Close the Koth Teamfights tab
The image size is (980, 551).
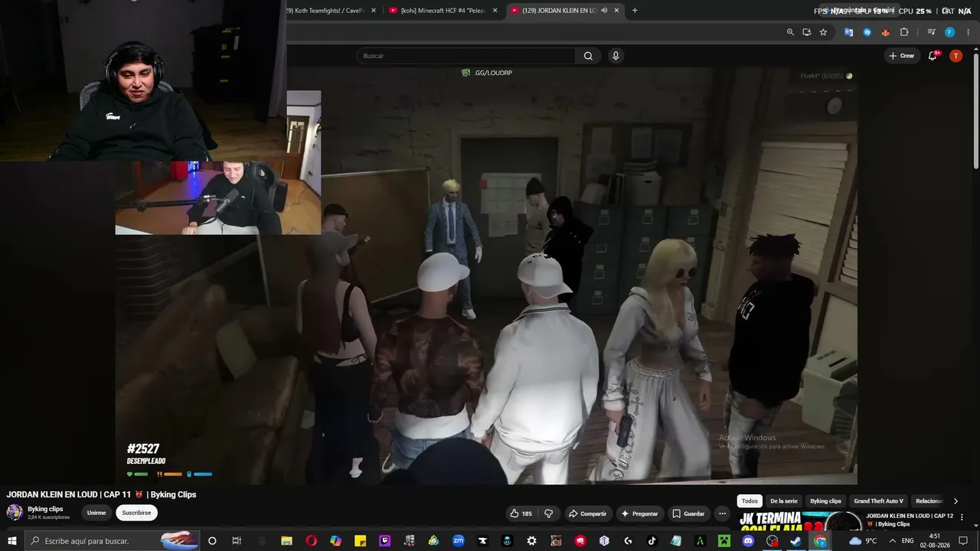(x=374, y=11)
